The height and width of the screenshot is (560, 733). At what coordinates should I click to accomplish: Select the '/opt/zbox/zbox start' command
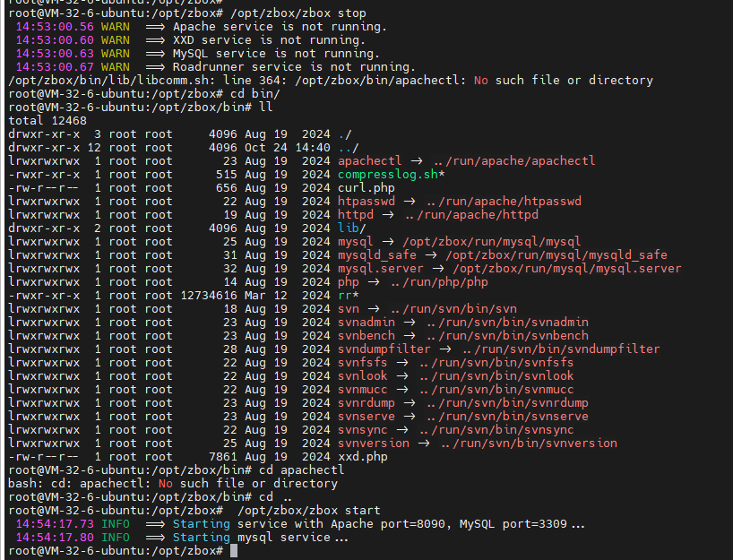coord(309,511)
